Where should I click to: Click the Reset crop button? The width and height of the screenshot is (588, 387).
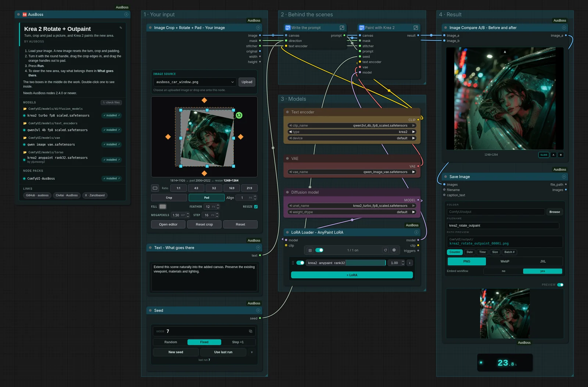coord(204,225)
